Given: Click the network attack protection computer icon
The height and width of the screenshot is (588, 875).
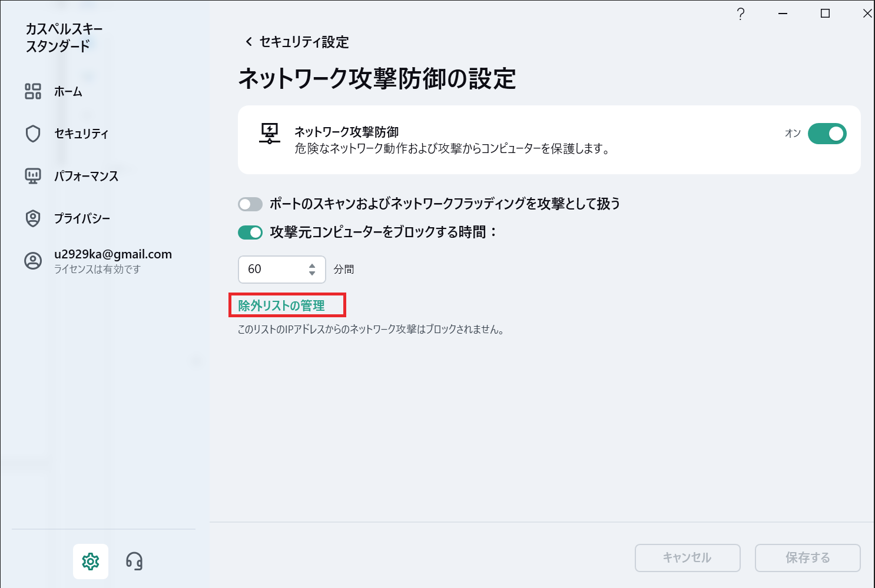Looking at the screenshot, I should (270, 134).
